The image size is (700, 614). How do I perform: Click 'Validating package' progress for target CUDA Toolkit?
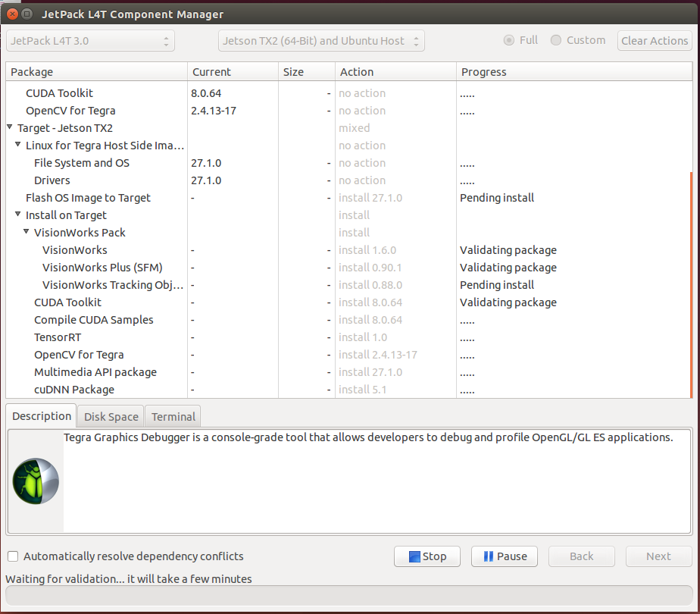click(508, 302)
